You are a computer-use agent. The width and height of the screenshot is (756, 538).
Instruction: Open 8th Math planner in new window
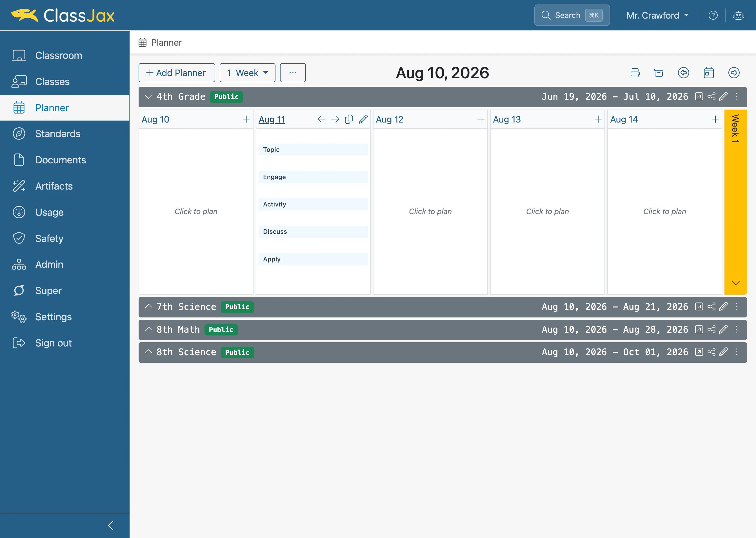699,329
